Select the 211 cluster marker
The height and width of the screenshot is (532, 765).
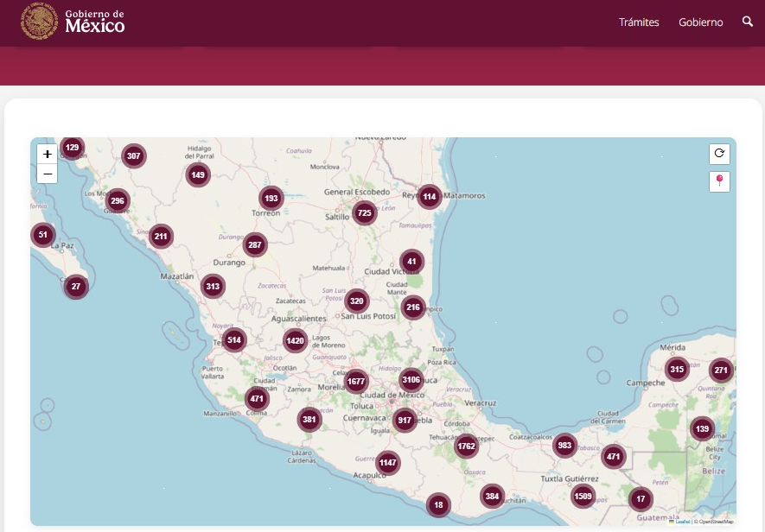pyautogui.click(x=161, y=237)
